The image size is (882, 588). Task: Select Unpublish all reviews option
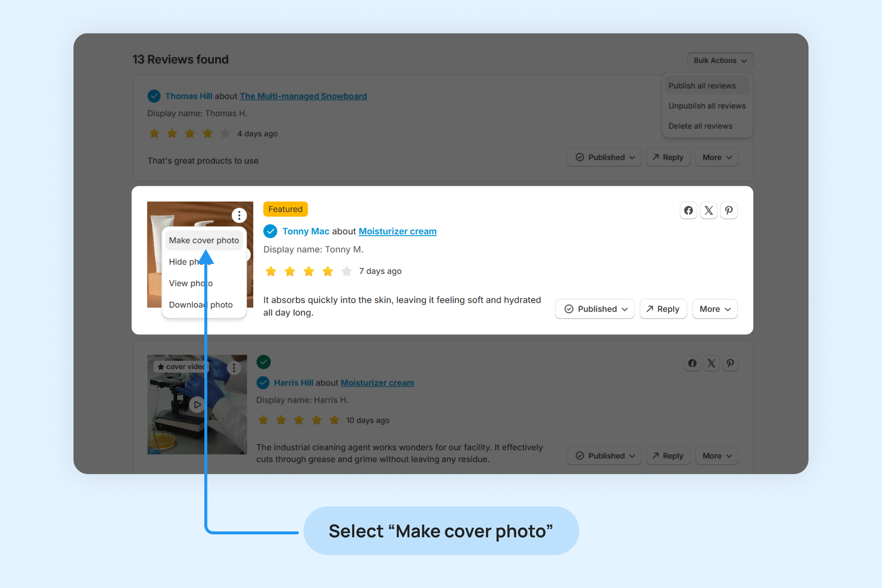click(707, 106)
